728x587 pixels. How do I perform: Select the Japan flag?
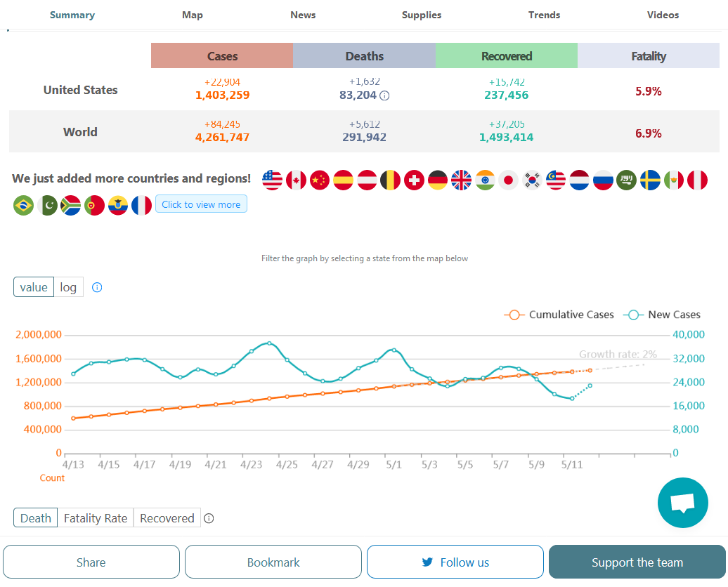tap(508, 180)
